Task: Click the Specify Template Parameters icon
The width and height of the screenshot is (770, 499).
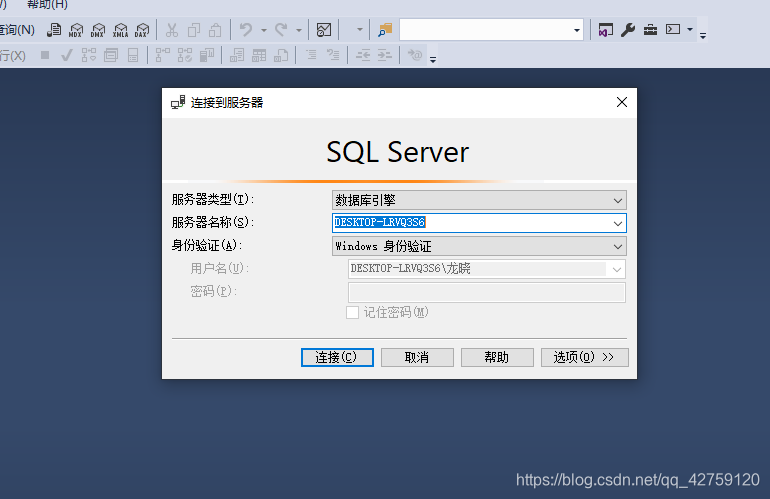Action: [415, 55]
